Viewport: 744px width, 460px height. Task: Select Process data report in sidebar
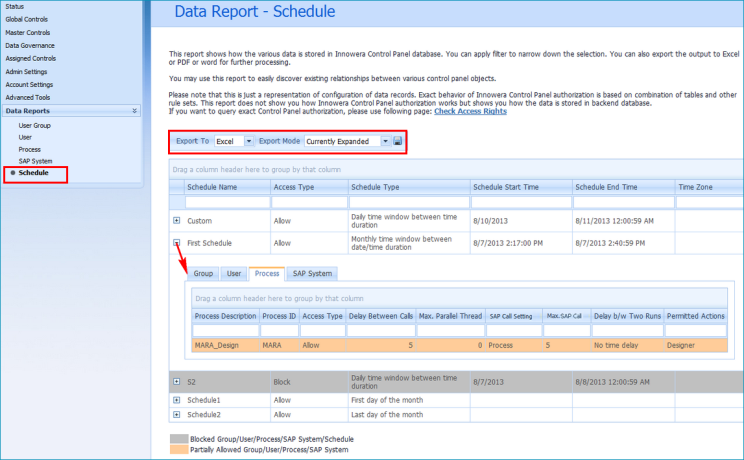pos(29,149)
